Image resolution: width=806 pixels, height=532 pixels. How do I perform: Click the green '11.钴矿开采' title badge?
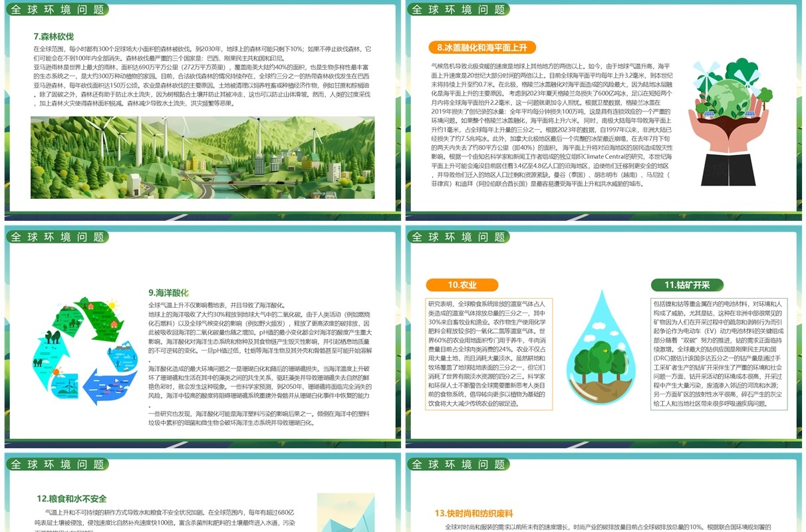(687, 285)
